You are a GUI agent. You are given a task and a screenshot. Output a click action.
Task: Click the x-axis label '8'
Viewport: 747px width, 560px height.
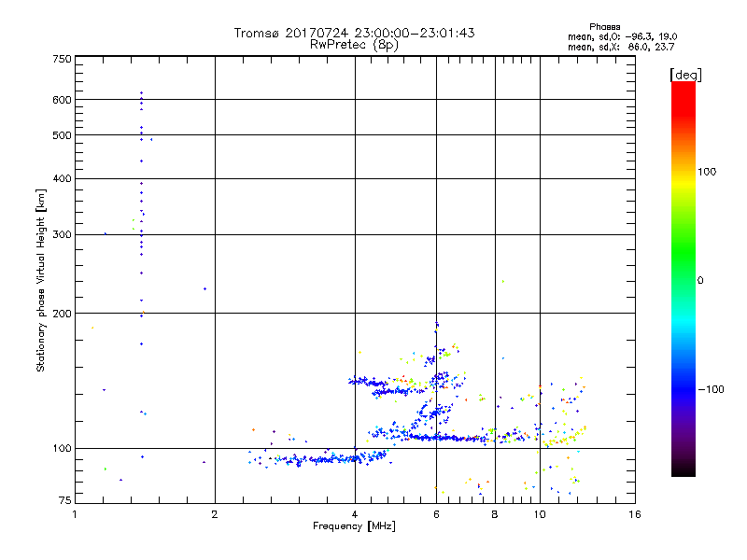[495, 514]
